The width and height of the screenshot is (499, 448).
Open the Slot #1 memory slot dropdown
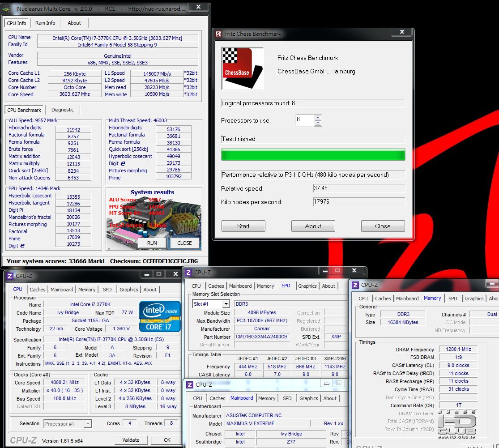226,304
